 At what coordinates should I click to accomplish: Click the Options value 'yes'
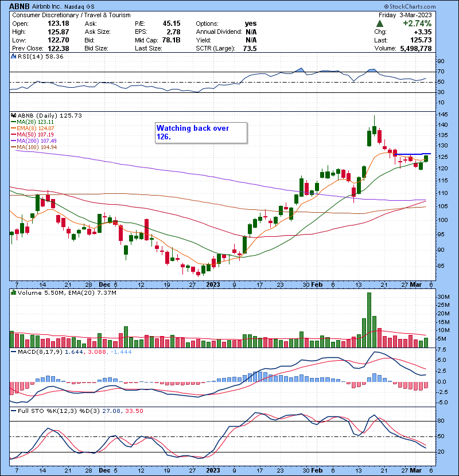tap(251, 24)
